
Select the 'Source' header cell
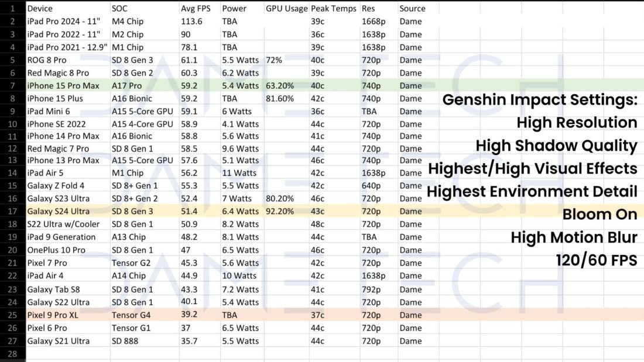(418, 8)
